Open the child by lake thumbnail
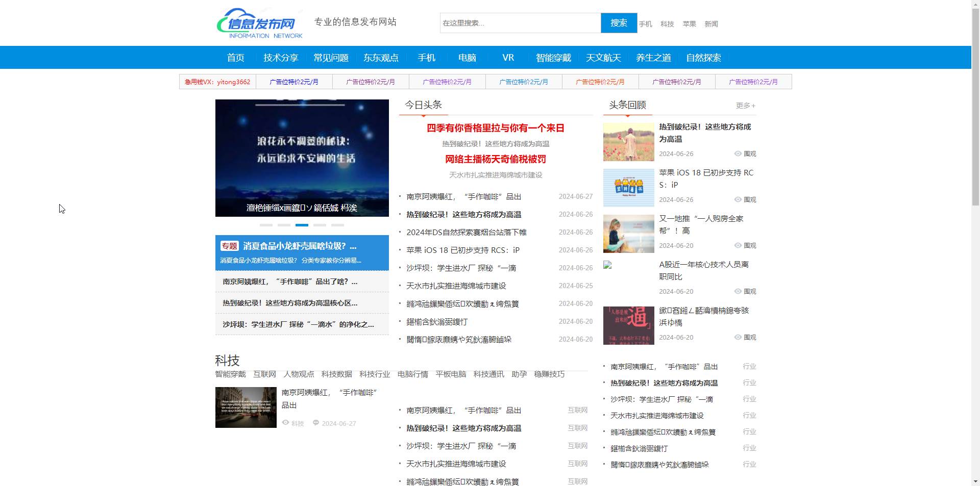980x486 pixels. [628, 234]
